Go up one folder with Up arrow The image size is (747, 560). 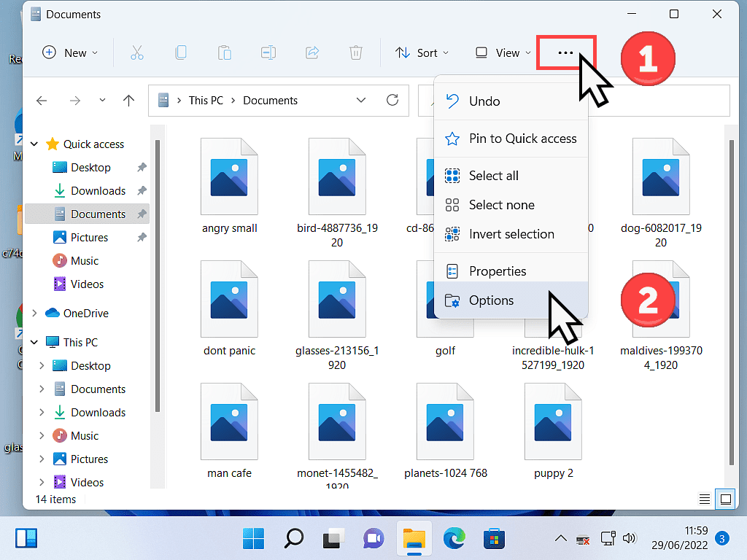(129, 101)
